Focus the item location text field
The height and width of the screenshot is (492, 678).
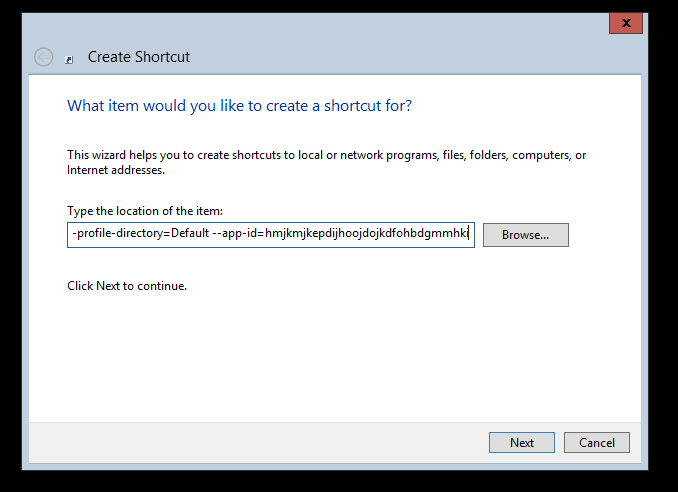pyautogui.click(x=271, y=235)
